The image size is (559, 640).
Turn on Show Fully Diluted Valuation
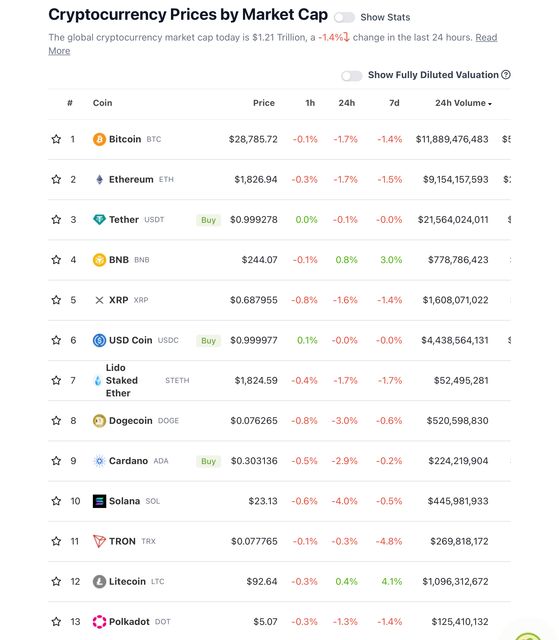point(352,76)
